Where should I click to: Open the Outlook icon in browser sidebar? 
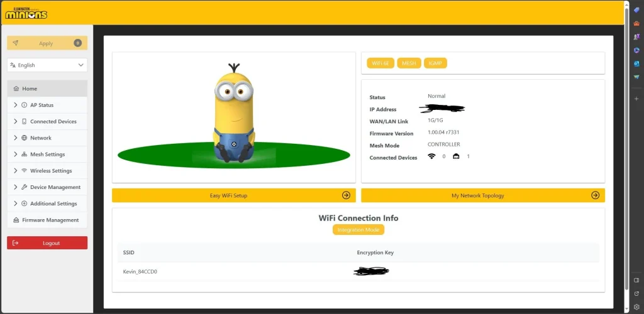coord(636,63)
